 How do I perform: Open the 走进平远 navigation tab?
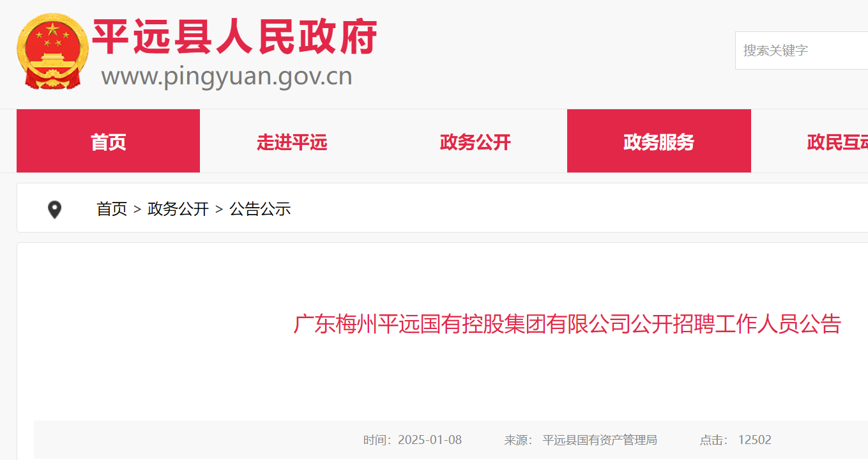(x=292, y=141)
